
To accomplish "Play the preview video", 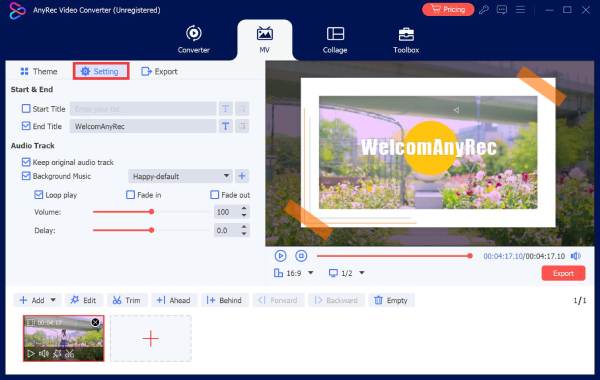I will (x=280, y=256).
